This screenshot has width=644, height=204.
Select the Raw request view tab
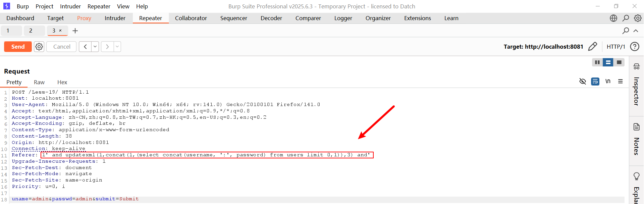tap(39, 82)
